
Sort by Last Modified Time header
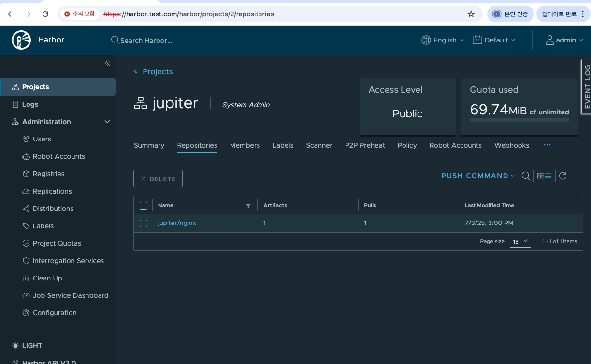coord(489,205)
